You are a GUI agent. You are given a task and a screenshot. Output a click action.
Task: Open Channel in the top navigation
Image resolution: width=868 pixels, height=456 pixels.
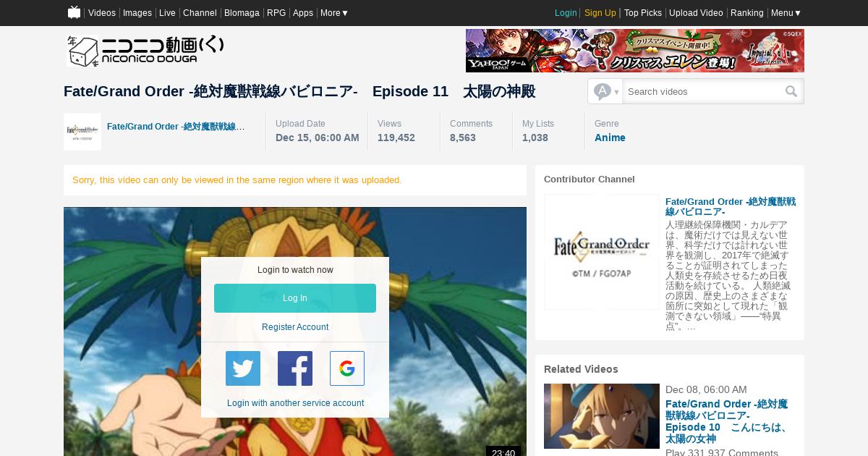pyautogui.click(x=200, y=13)
